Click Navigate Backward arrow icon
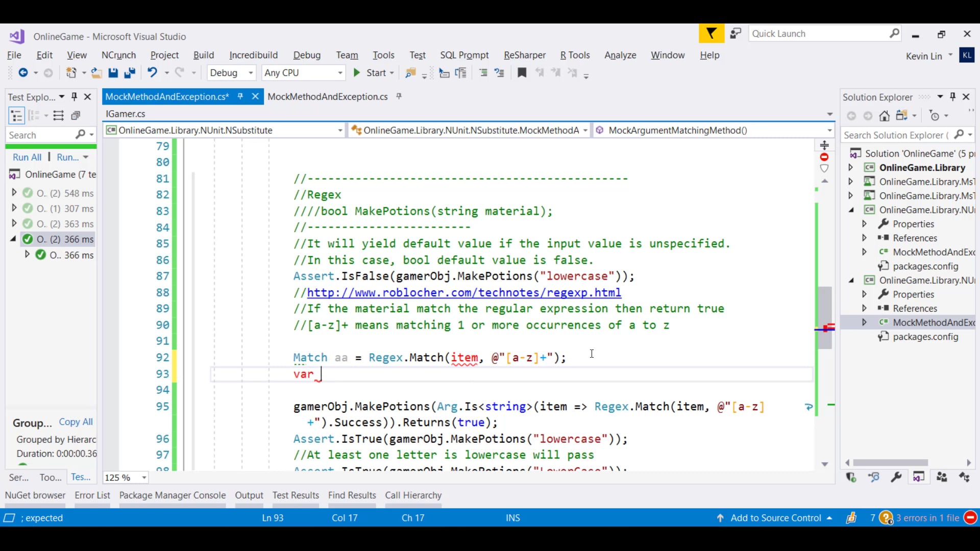The width and height of the screenshot is (980, 551). pyautogui.click(x=23, y=73)
